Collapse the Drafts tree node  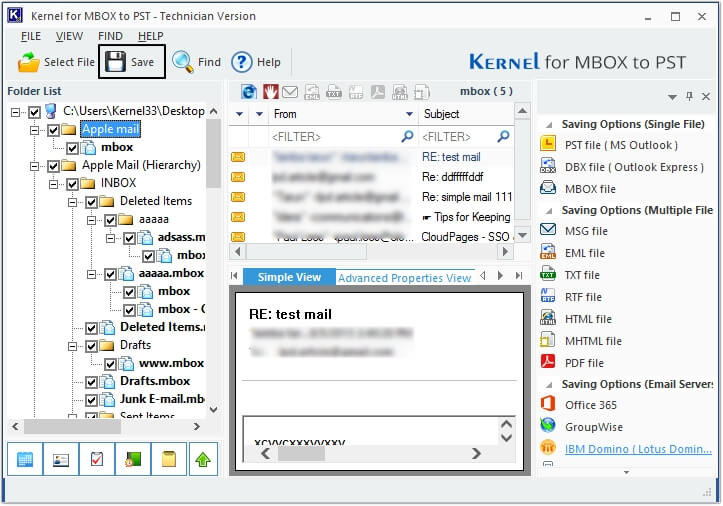72,346
